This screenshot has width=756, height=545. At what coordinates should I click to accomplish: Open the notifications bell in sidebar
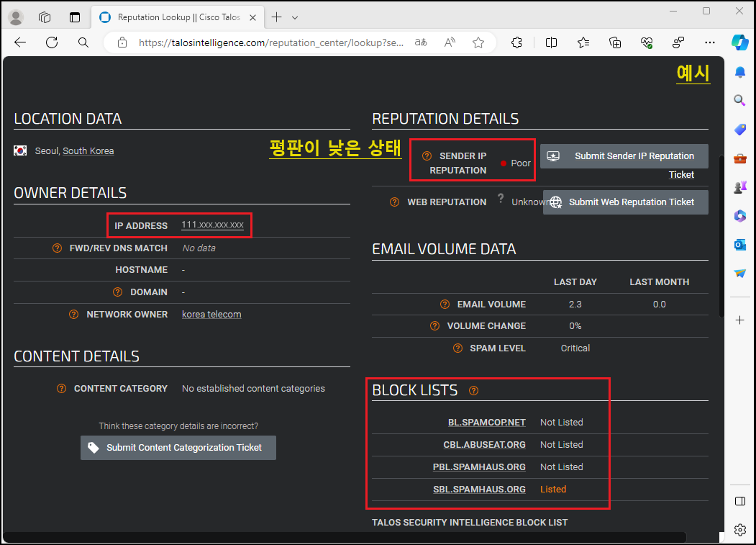point(740,73)
